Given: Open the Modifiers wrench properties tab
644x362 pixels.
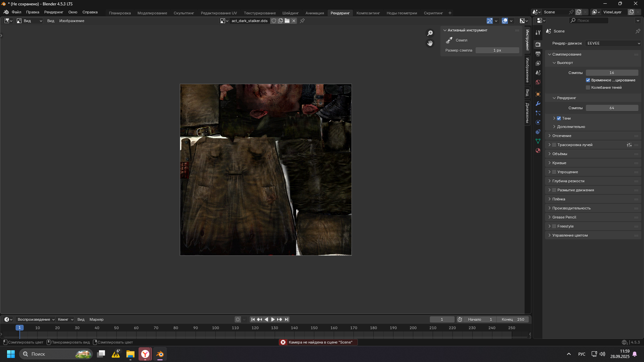Looking at the screenshot, I should [x=538, y=104].
